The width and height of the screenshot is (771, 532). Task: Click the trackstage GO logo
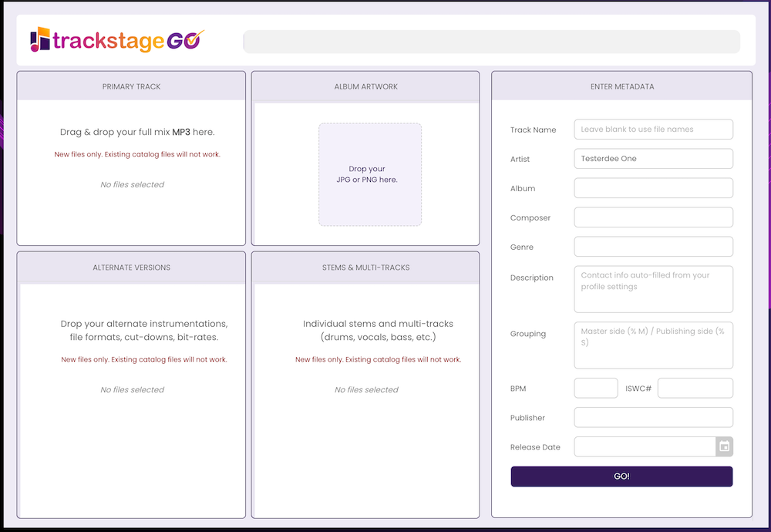[117, 40]
